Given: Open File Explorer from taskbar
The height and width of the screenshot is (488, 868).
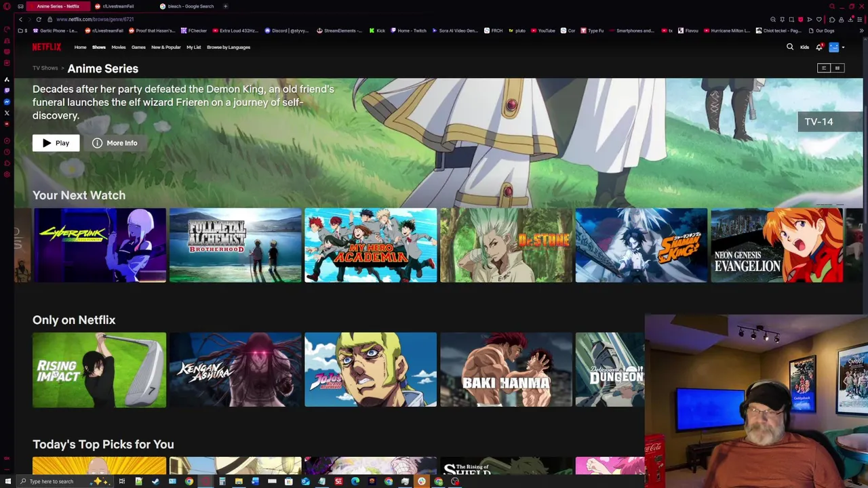Looking at the screenshot, I should 239,481.
